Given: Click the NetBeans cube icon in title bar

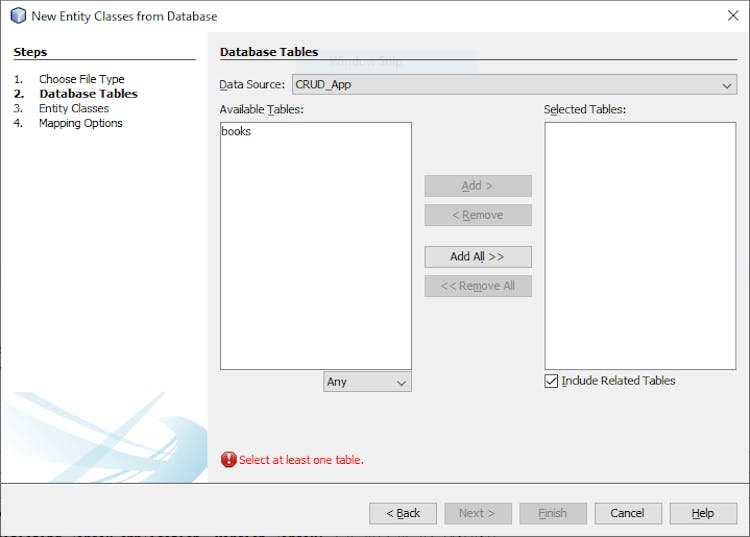Looking at the screenshot, I should (17, 16).
